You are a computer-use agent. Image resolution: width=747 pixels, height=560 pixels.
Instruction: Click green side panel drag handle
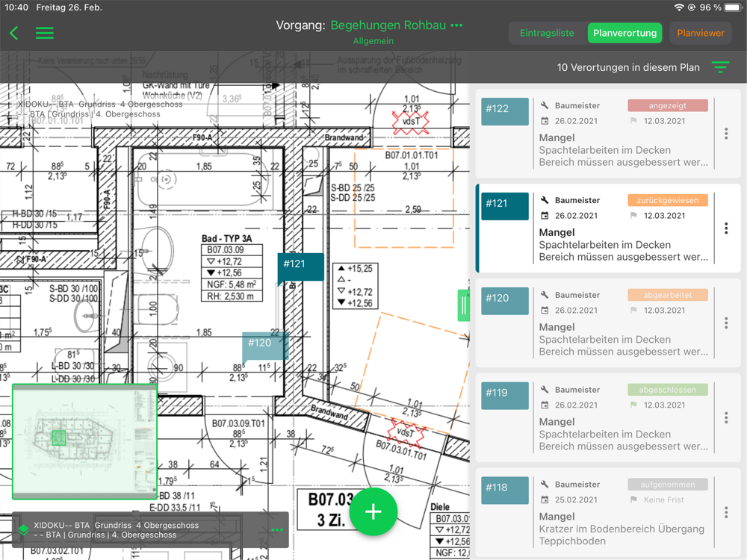[x=463, y=305]
